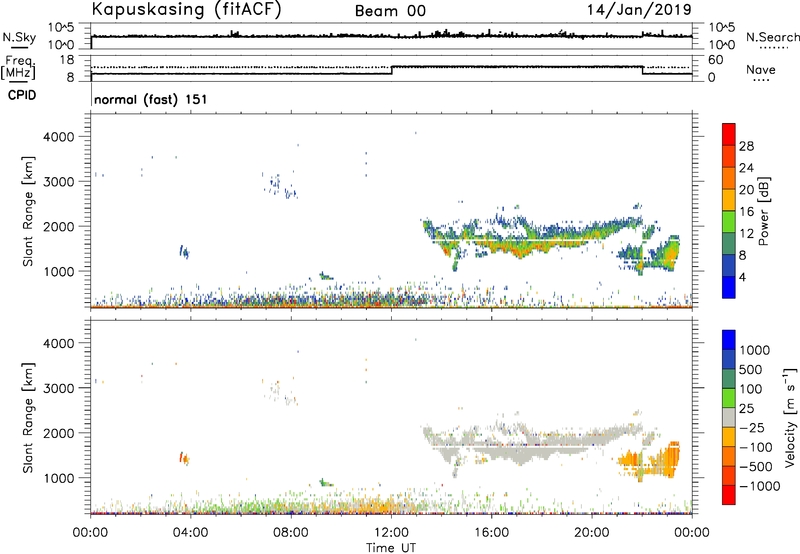Click the '20:00' time axis label
Image resolution: width=800 pixels, height=554 pixels.
(x=591, y=533)
